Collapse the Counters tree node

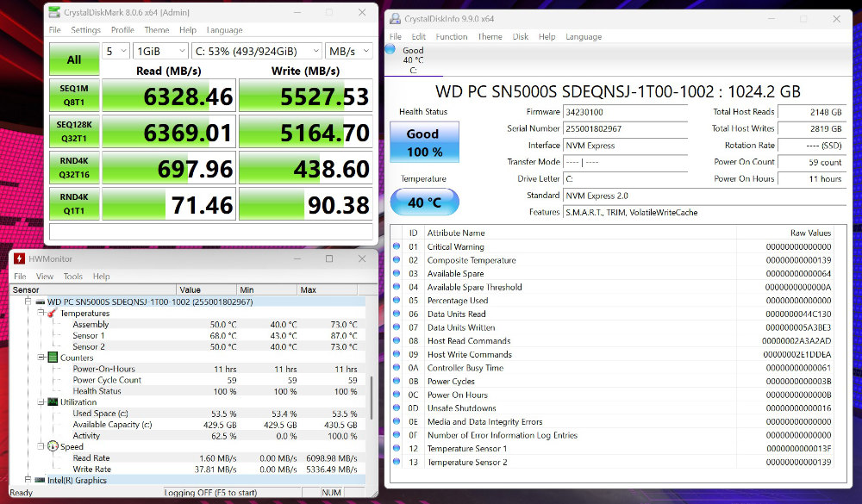41,358
